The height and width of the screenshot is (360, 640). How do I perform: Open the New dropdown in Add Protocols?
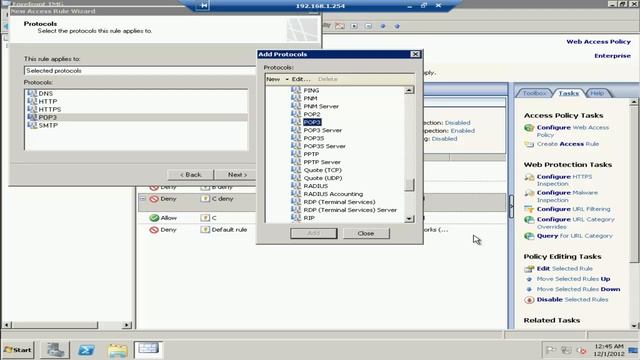tap(277, 79)
